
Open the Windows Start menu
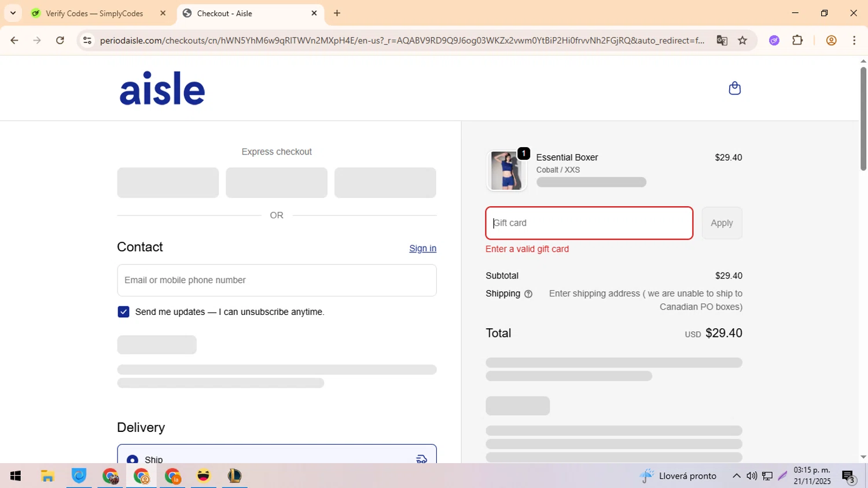click(x=16, y=476)
